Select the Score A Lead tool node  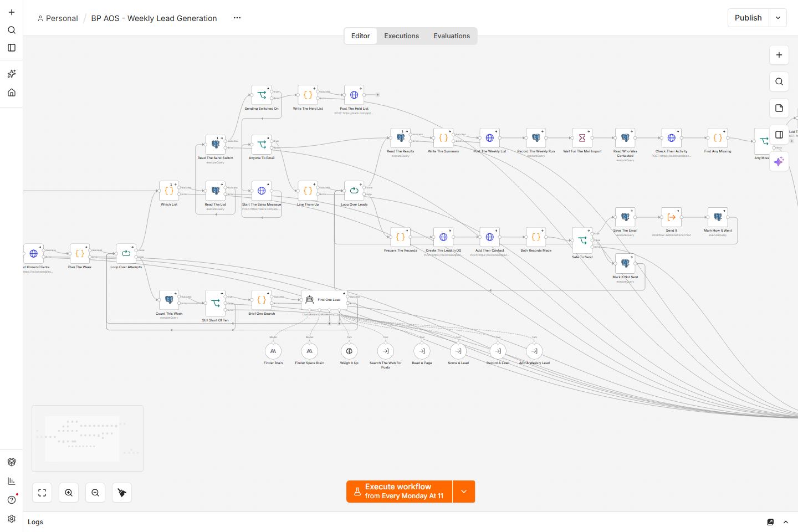click(x=458, y=351)
